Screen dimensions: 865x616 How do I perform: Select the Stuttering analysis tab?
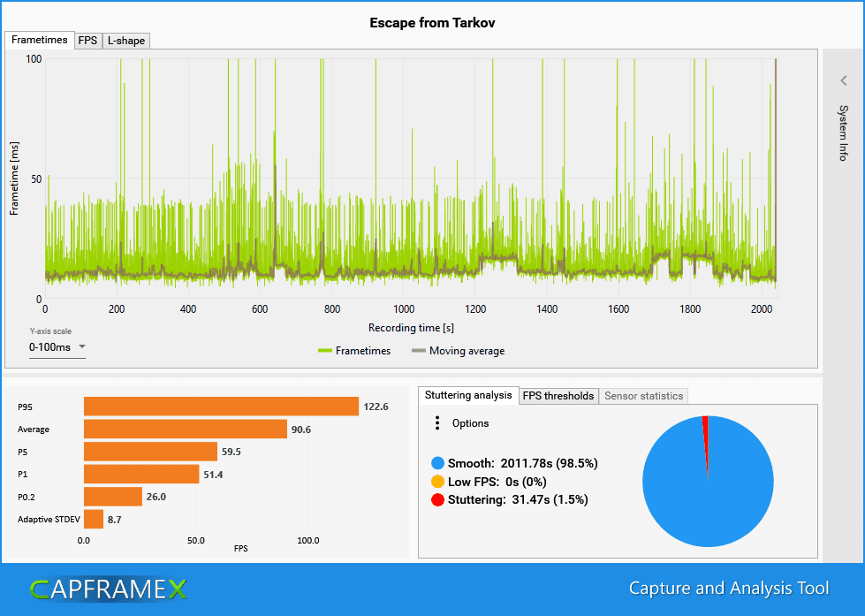(468, 395)
